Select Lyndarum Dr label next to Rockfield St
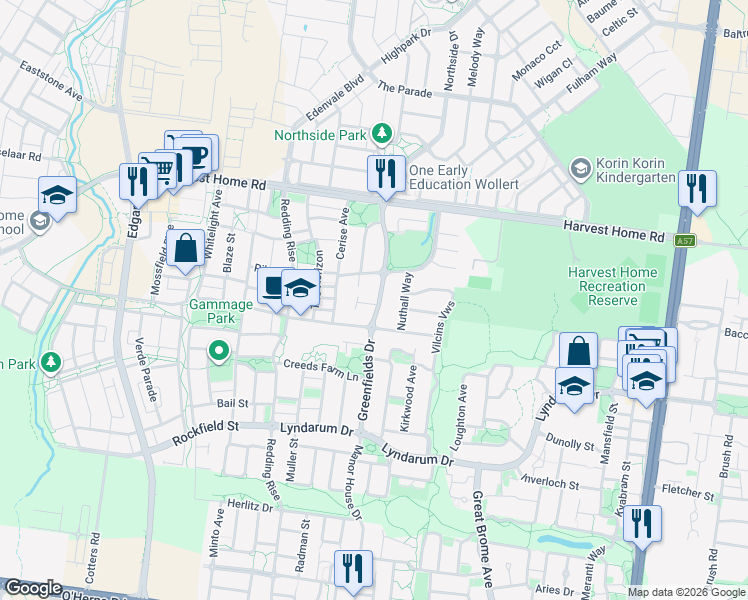The image size is (748, 600). pos(317,429)
